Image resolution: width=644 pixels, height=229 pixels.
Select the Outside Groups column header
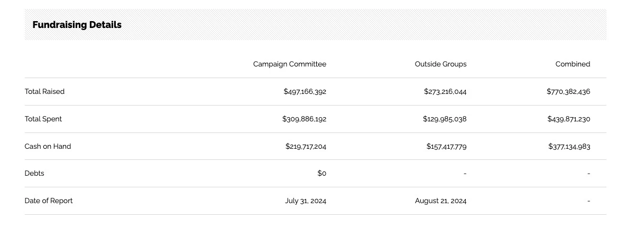(440, 64)
